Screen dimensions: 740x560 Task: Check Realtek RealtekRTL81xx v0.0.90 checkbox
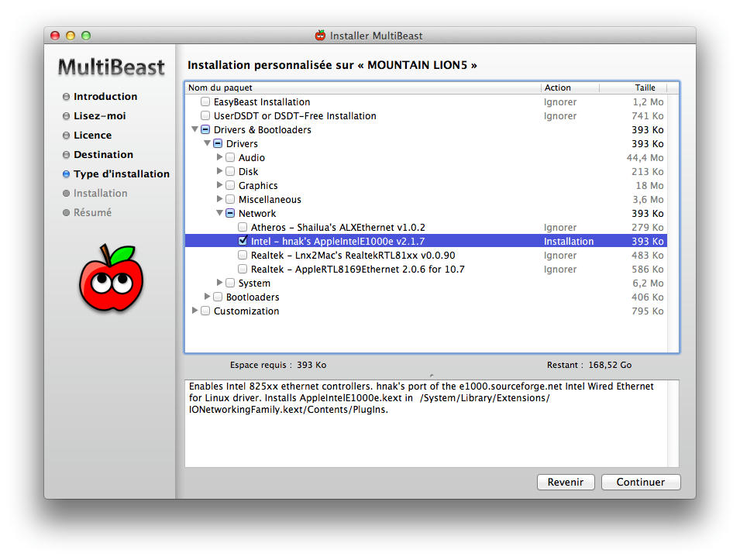[242, 255]
